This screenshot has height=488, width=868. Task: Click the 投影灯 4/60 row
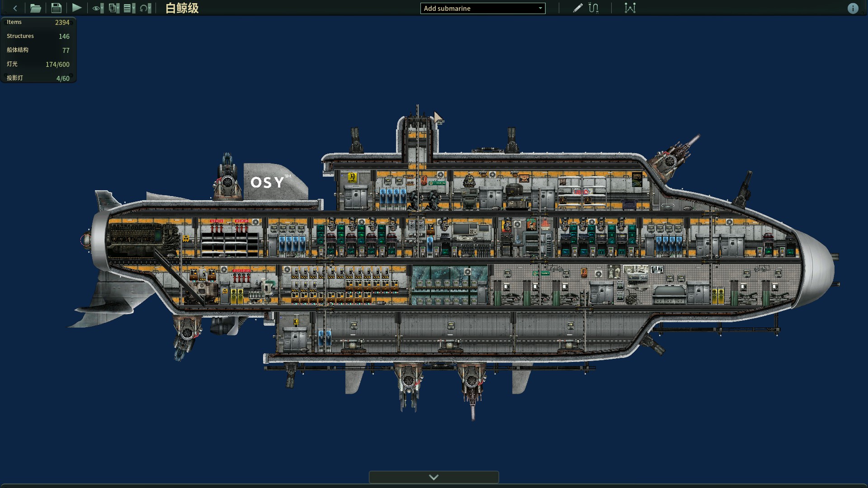(38, 78)
